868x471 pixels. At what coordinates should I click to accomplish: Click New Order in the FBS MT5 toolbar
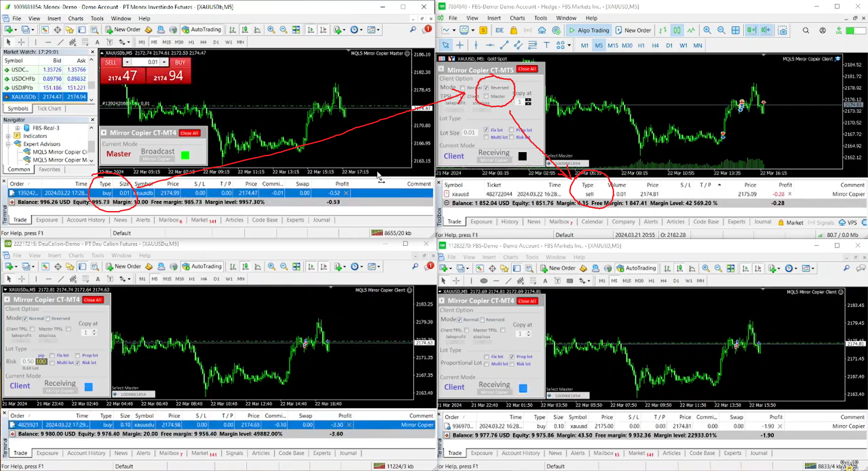point(633,30)
